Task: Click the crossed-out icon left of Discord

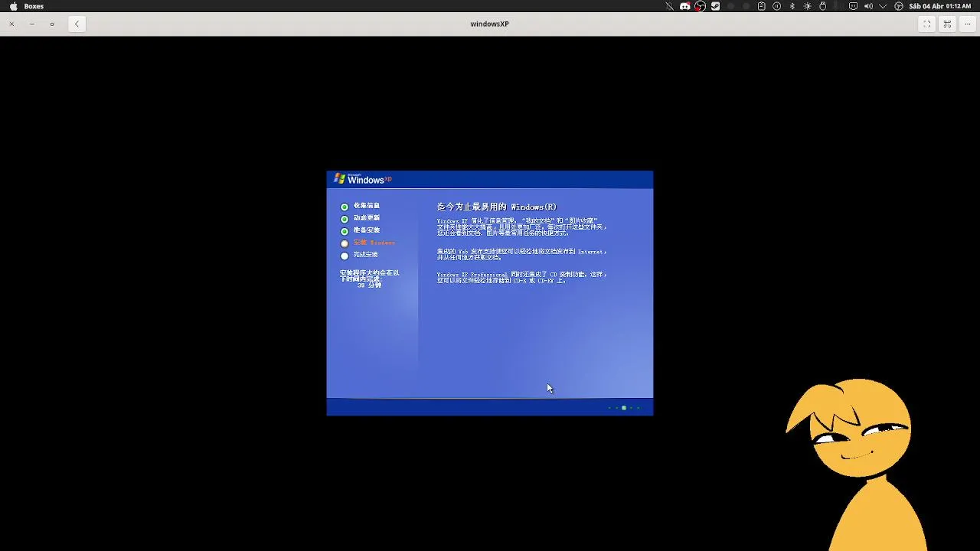Action: click(x=669, y=6)
